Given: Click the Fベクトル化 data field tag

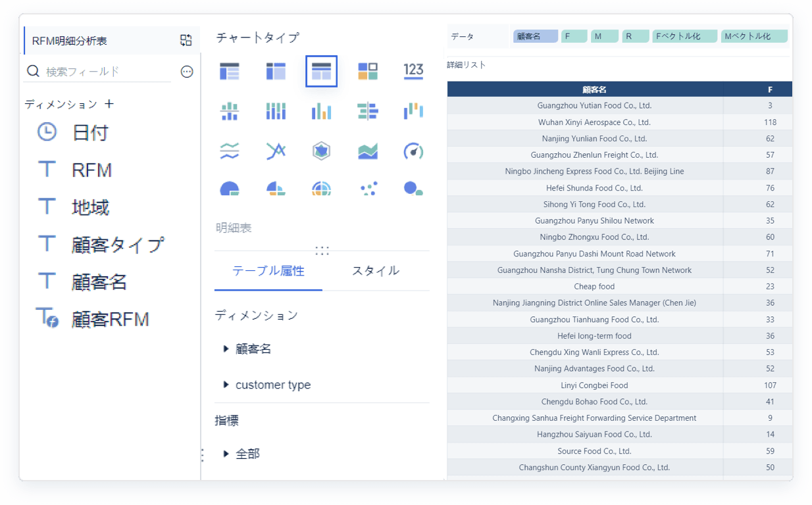Looking at the screenshot, I should [684, 37].
